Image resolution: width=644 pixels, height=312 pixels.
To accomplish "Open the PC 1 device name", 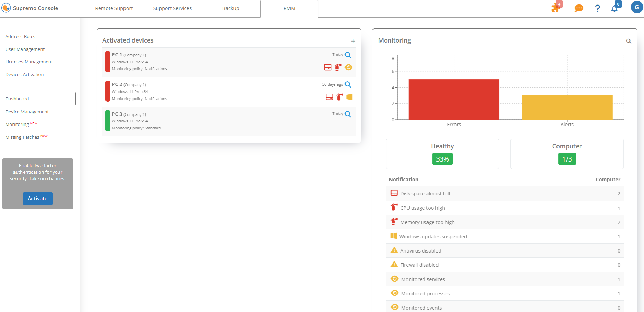I will (117, 55).
